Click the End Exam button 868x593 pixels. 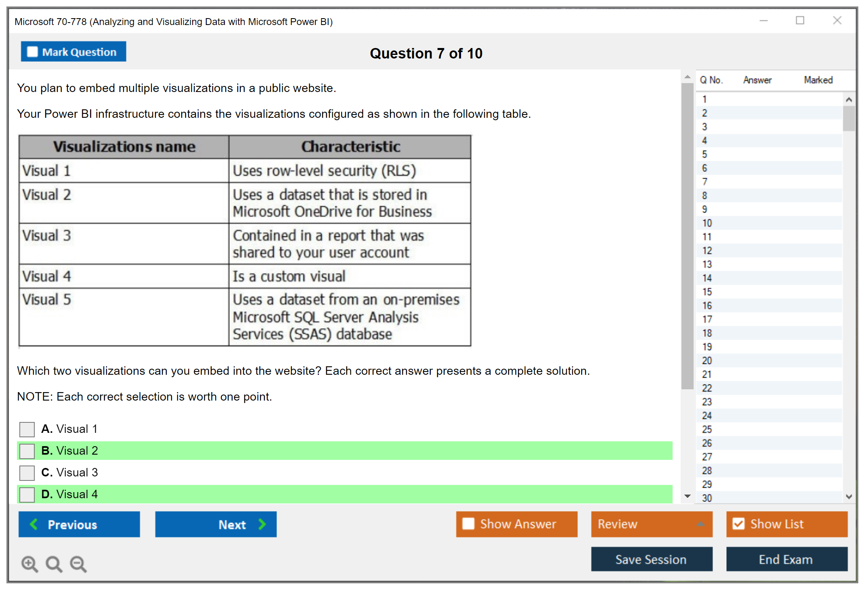(786, 559)
